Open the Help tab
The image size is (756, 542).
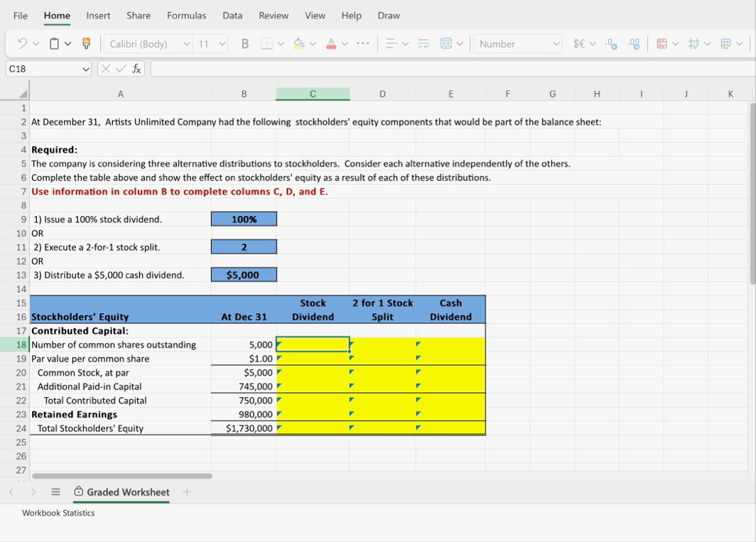click(352, 16)
